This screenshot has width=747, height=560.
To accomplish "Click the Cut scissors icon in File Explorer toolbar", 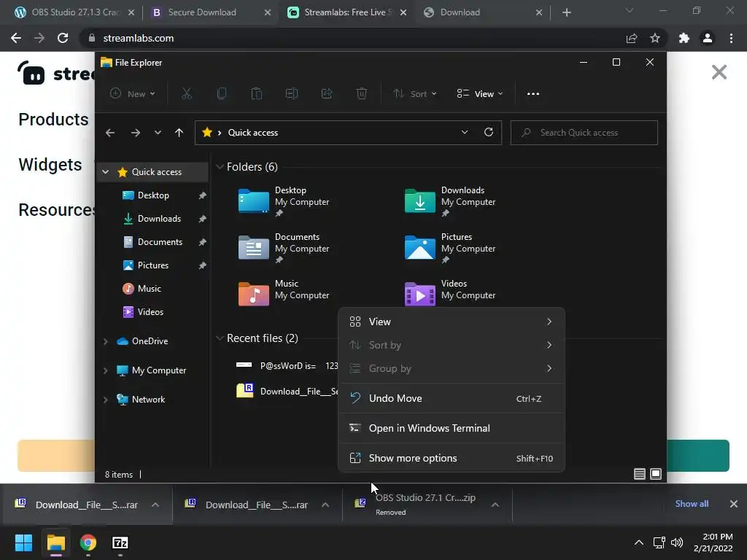I will click(x=187, y=94).
